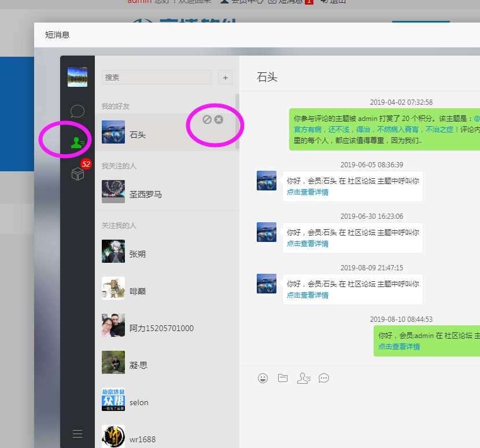This screenshot has height=448, width=480.
Task: Click 点击查看详情 link under 2019-06-05 message
Action: click(308, 192)
